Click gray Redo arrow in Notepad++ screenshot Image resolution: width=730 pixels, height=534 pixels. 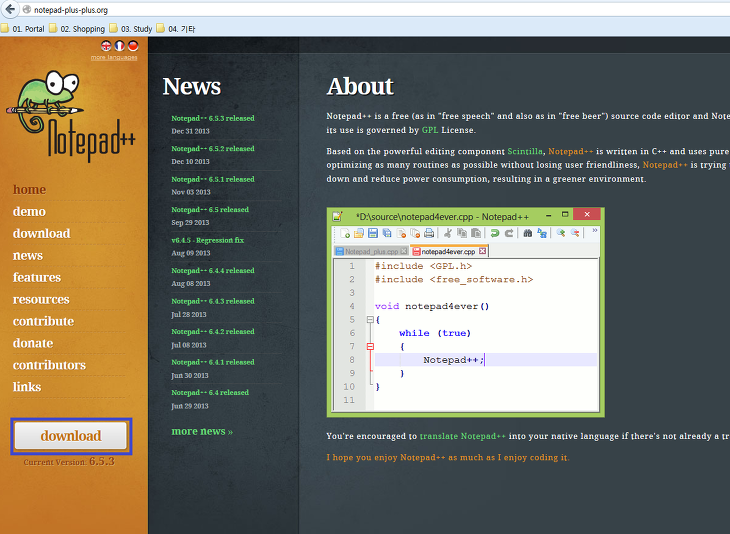(509, 233)
